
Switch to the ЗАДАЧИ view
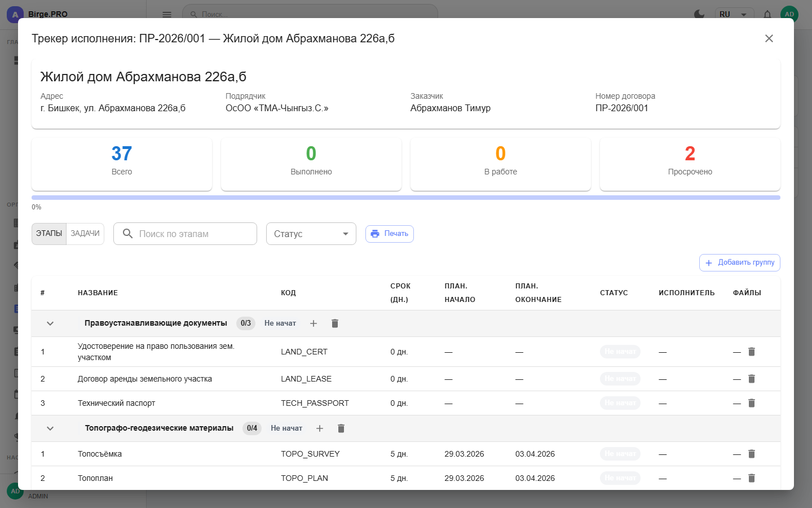(x=85, y=234)
